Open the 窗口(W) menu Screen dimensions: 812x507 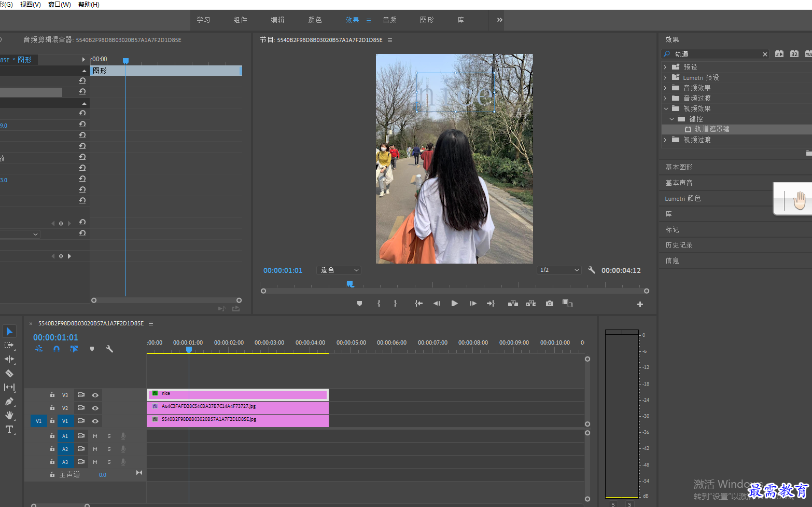point(59,4)
